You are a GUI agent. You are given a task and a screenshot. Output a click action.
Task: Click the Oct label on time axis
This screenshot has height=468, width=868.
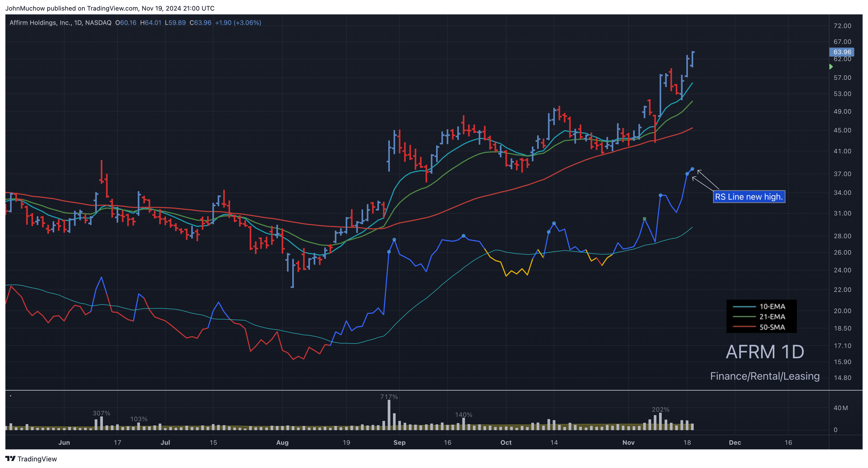506,442
